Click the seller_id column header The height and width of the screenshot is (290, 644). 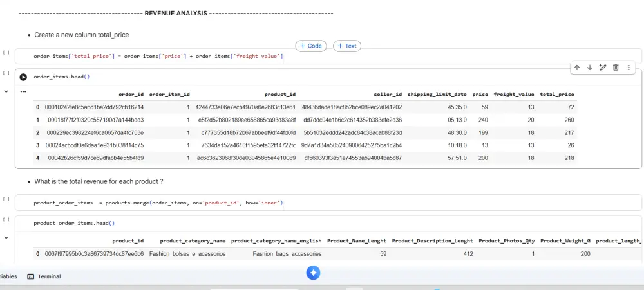coord(388,95)
